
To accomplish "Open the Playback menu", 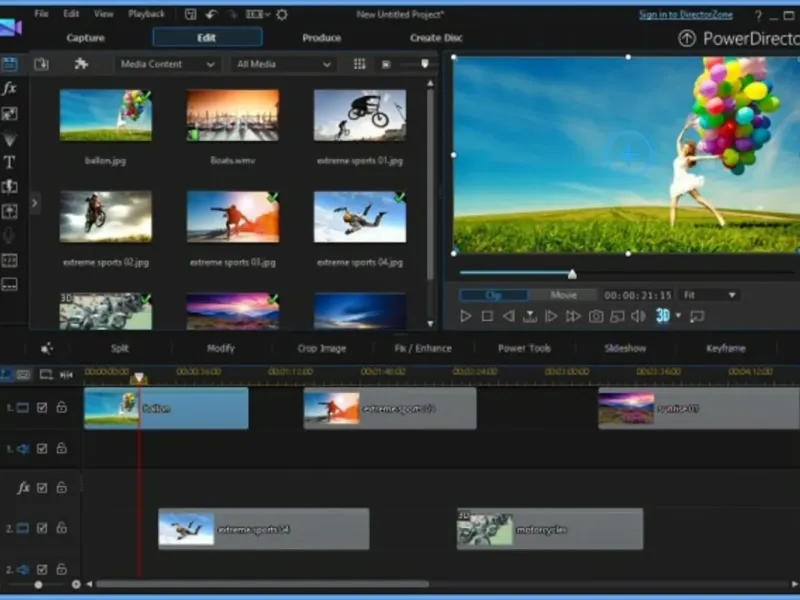I will (147, 14).
